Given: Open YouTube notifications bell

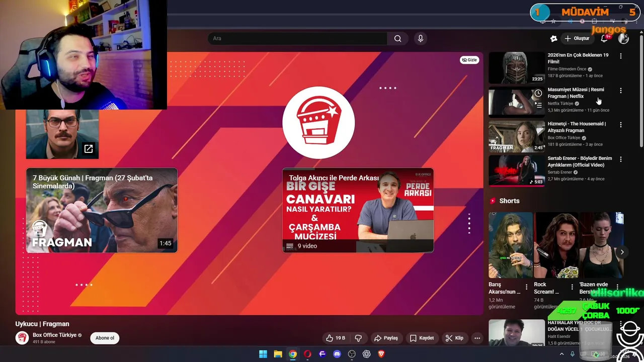Looking at the screenshot, I should coord(604,38).
